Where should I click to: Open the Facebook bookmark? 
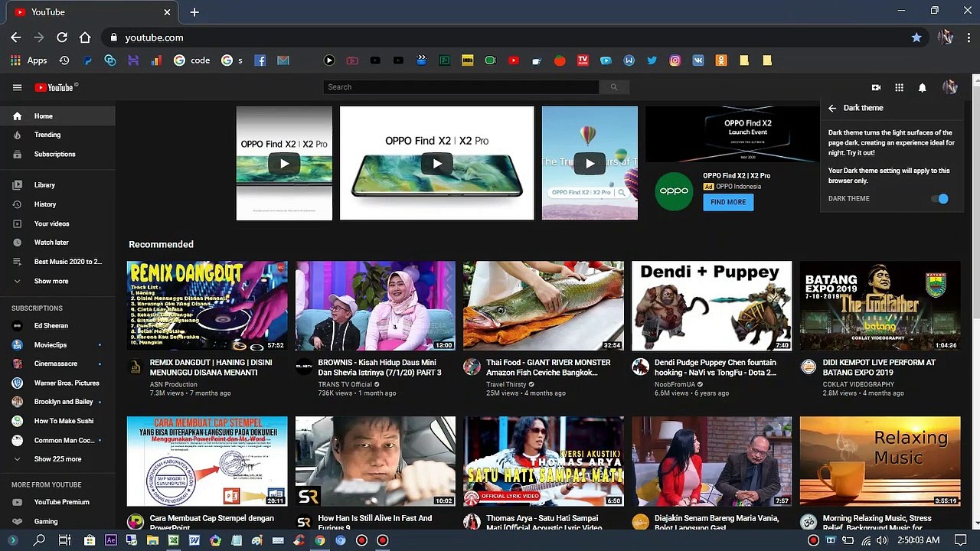260,60
